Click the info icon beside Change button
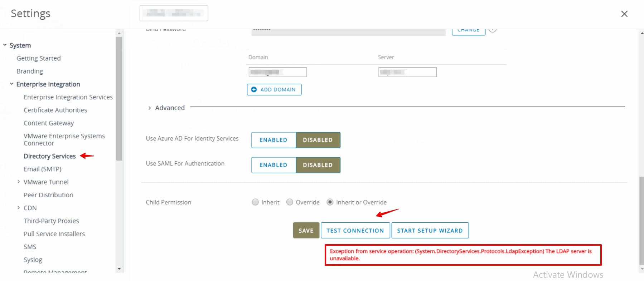Screen dimensions: 644x281 [493, 30]
